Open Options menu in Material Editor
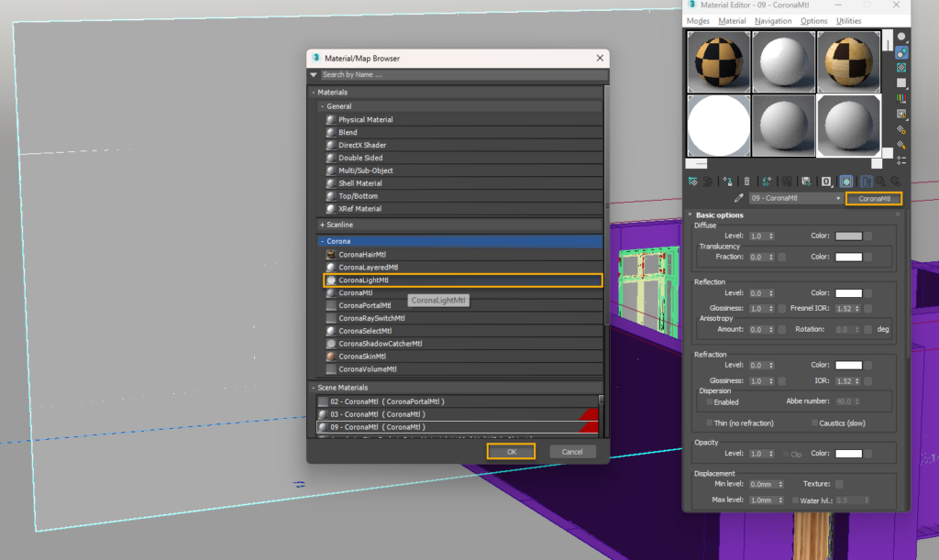Image resolution: width=939 pixels, height=560 pixels. (814, 21)
